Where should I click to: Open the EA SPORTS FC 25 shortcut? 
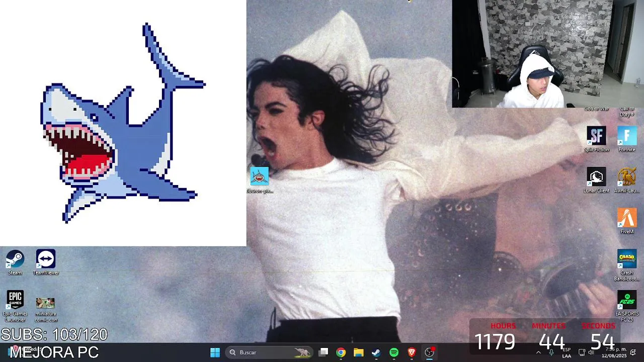click(627, 307)
